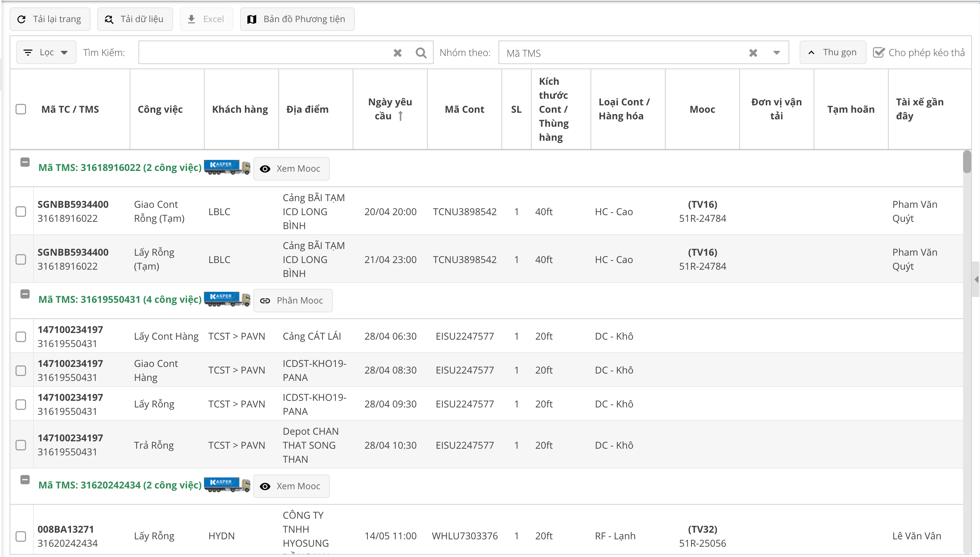The height and width of the screenshot is (557, 980).
Task: View Mooc for TMS 31620242434
Action: [291, 486]
